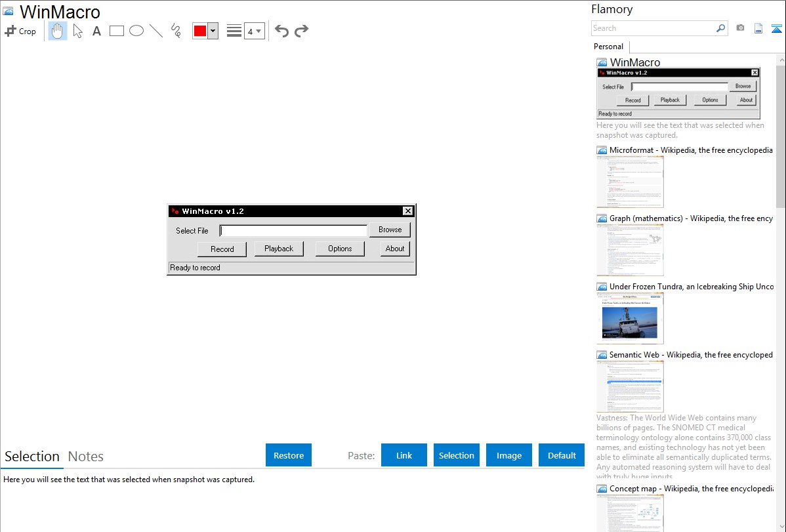Screen dimensions: 786x532
Task: Click the sidebar vertical scrollbar thumb
Action: tap(781, 136)
